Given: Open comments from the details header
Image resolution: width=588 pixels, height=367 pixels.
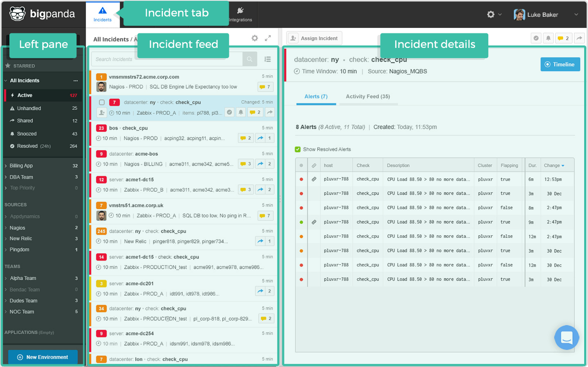Looking at the screenshot, I should [x=564, y=38].
